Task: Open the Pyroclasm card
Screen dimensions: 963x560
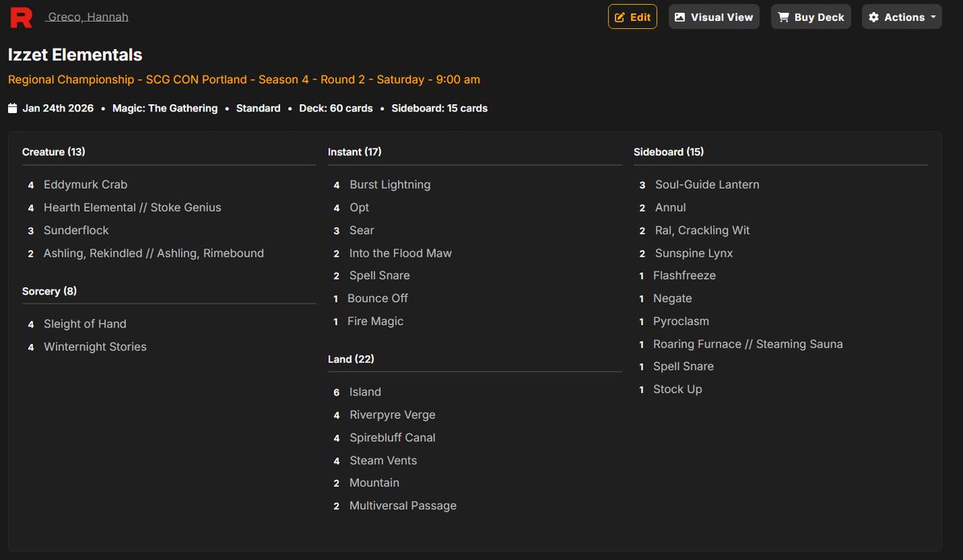Action: 681,321
